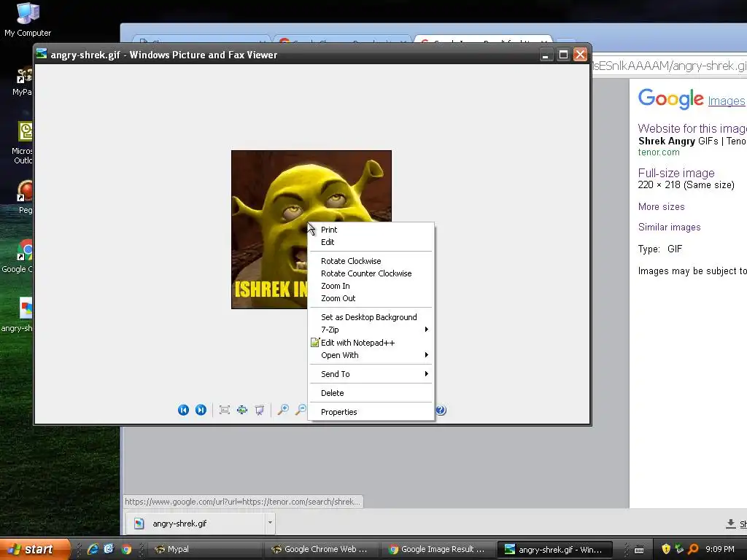Click angry-shrek.gif taskbar button
The height and width of the screenshot is (560, 747).
click(x=555, y=550)
